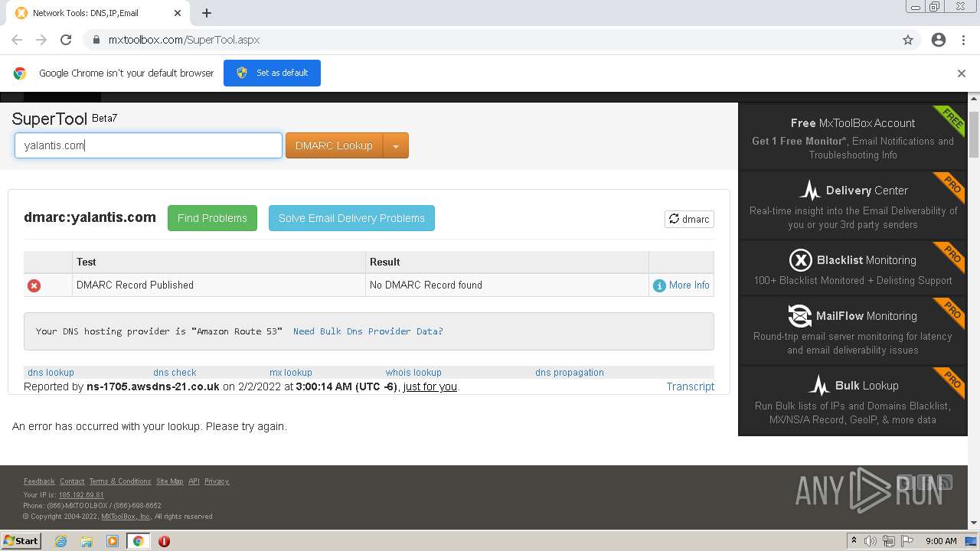
Task: Open Need Bulk Dns Provider Data link
Action: 367,331
